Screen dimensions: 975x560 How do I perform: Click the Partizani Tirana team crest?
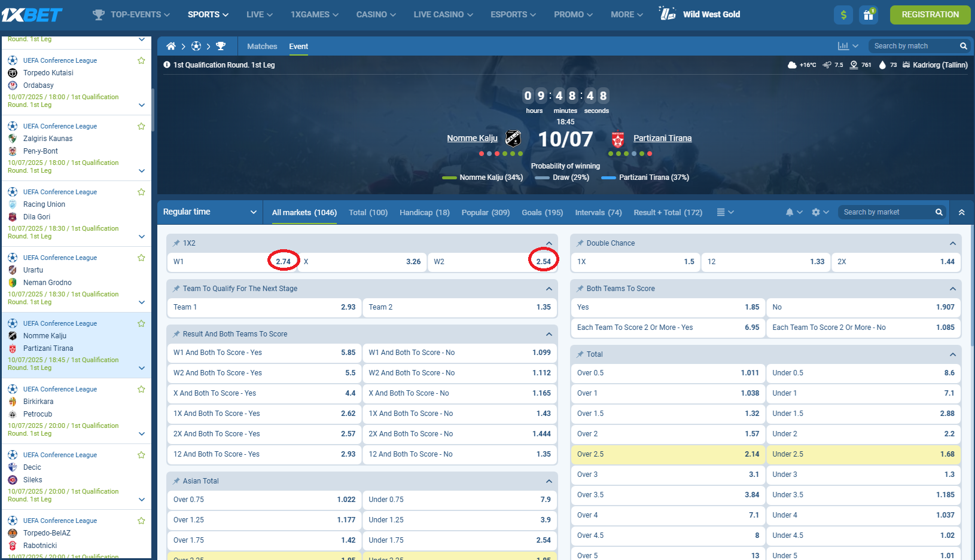click(618, 139)
